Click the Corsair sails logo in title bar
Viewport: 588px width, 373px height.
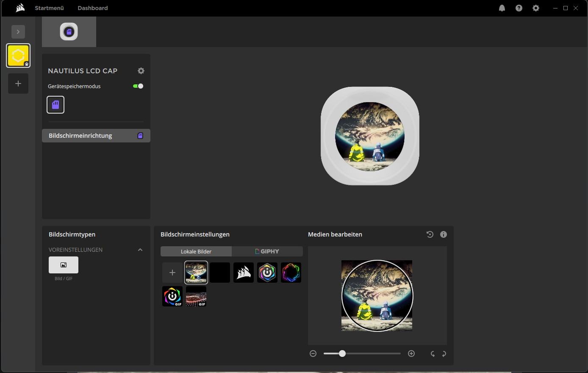coord(20,8)
